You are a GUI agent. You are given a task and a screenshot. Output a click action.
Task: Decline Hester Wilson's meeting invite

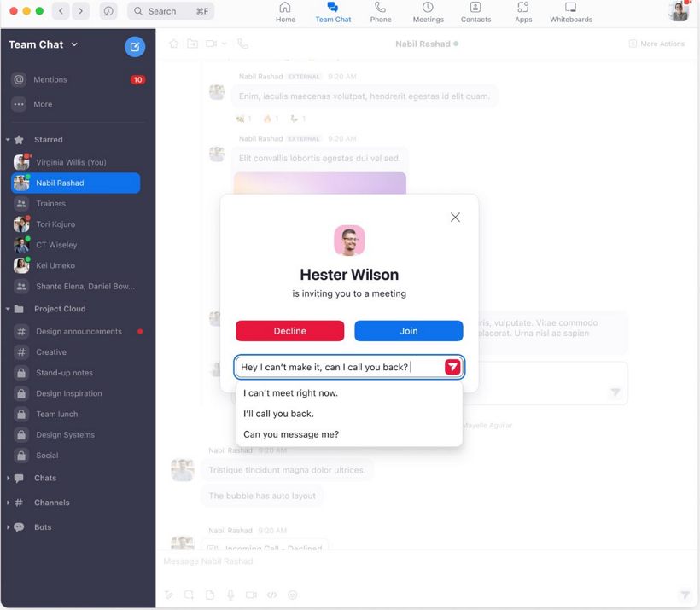pyautogui.click(x=289, y=331)
